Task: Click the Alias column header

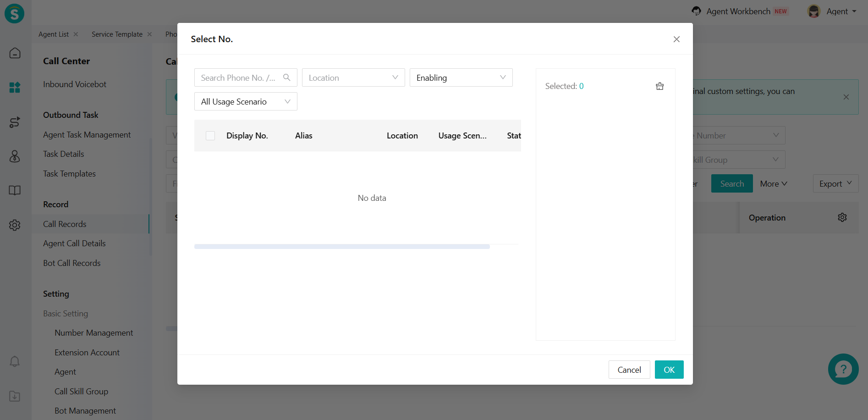Action: pyautogui.click(x=304, y=136)
